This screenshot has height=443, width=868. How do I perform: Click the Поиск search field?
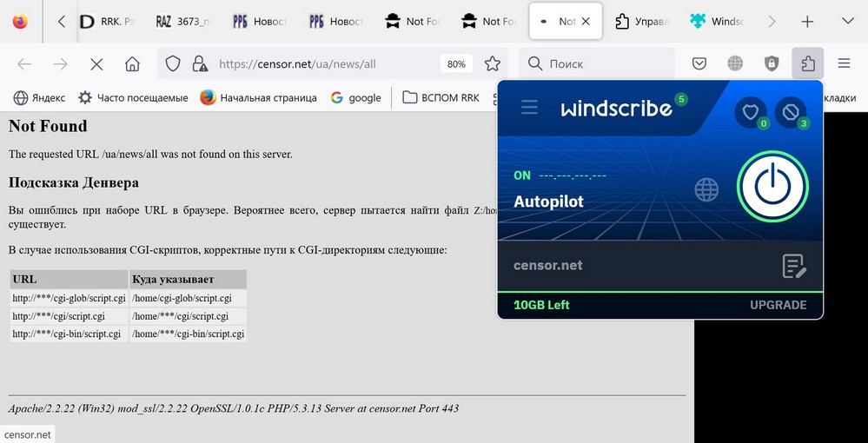597,63
